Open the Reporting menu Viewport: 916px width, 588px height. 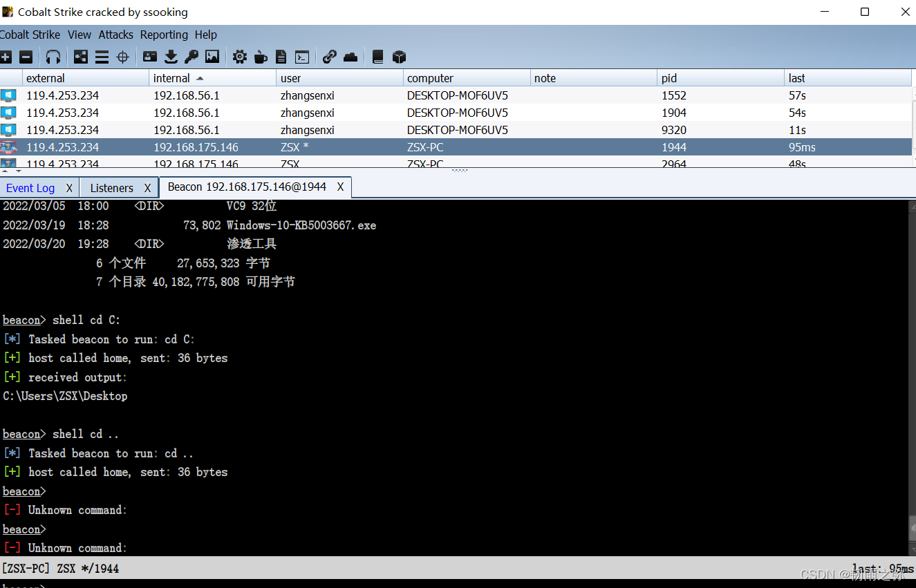point(164,35)
